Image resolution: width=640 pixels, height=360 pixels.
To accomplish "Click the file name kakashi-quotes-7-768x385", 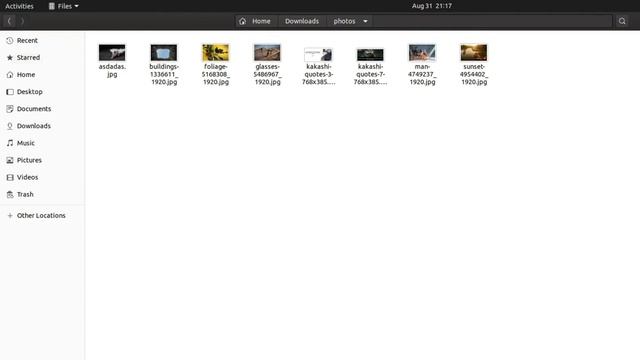I will pos(370,74).
